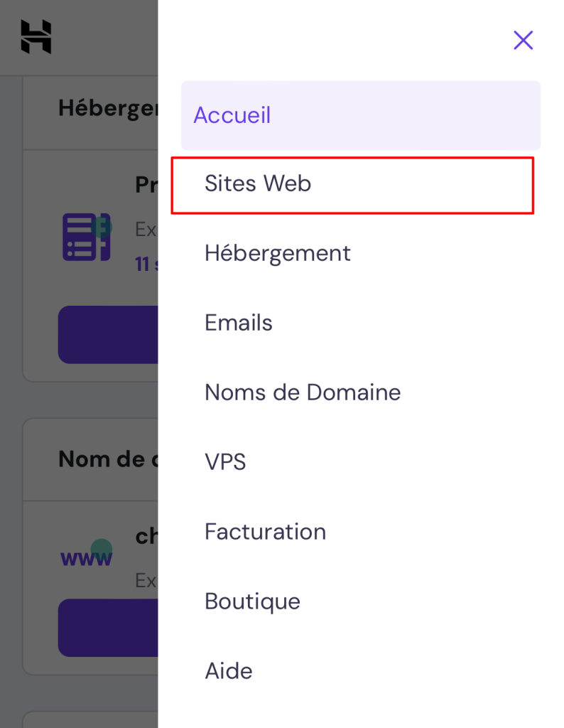Click the www domain icon

(x=85, y=558)
